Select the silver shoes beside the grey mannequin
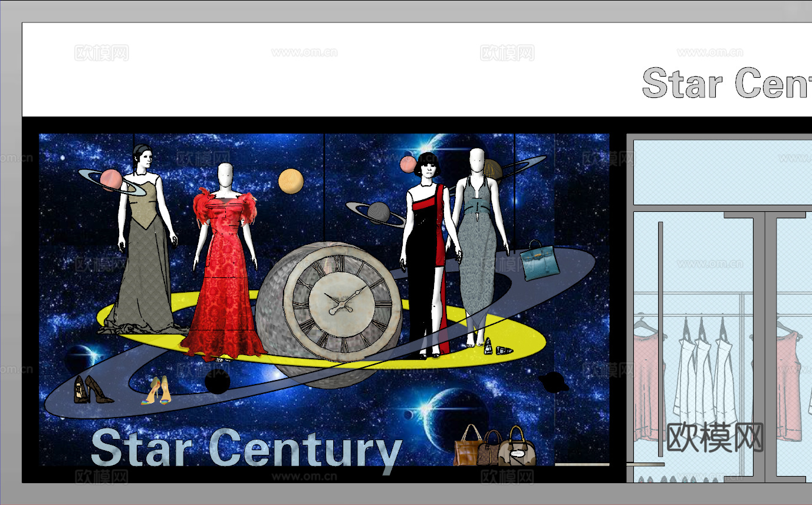Viewport: 812px width, 505px height. point(498,347)
